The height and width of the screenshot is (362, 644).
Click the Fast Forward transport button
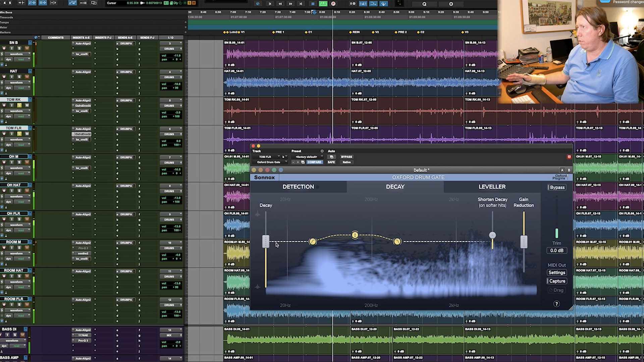pos(290,4)
